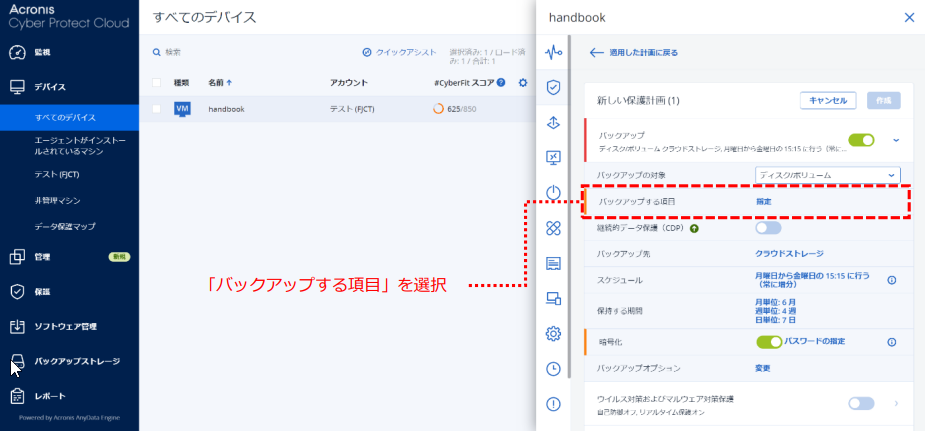Click the activity pulse icon in side strip
Screen dimensions: 925x435
552,52
